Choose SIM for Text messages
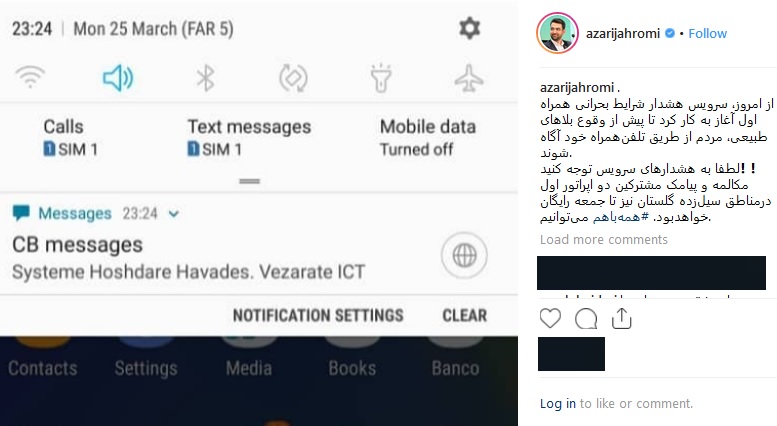Viewport: 777px width, 426px height. tap(249, 138)
